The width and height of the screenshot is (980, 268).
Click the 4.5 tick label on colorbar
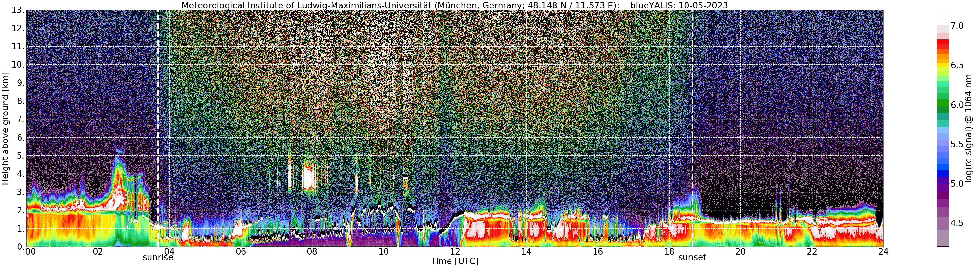[957, 223]
